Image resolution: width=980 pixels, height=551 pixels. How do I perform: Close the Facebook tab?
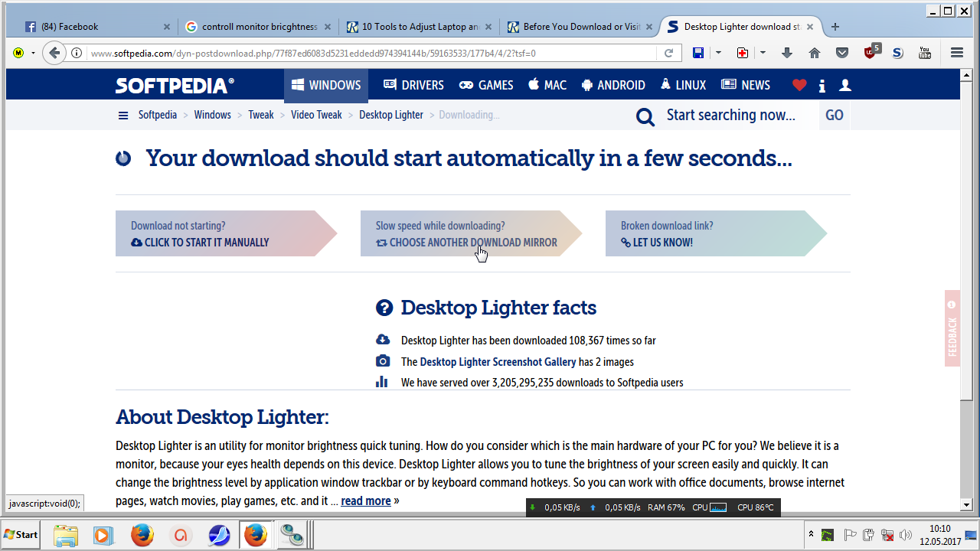pos(167,27)
